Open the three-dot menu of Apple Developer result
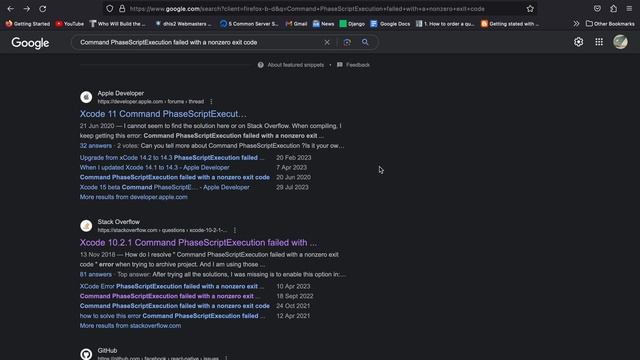This screenshot has height=360, width=640. coord(211,102)
